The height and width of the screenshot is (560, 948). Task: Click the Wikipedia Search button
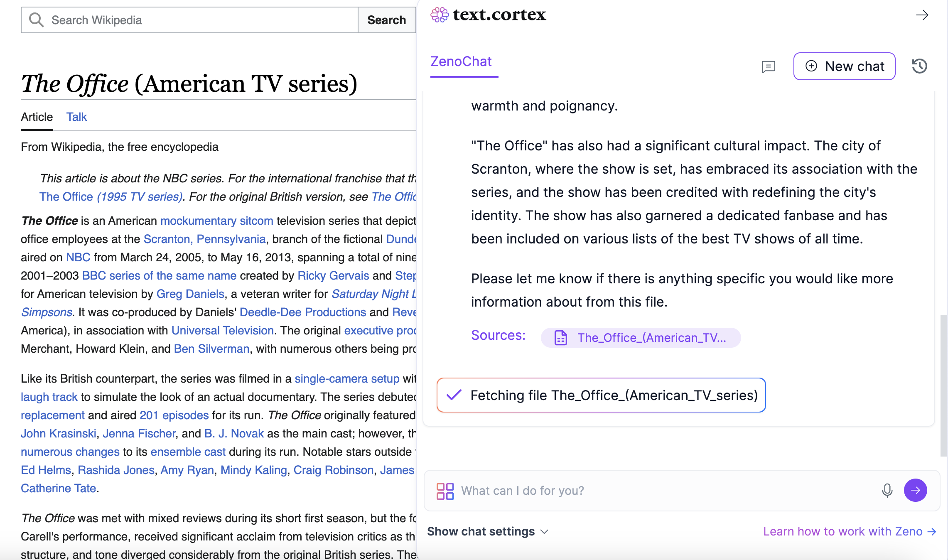pos(386,20)
